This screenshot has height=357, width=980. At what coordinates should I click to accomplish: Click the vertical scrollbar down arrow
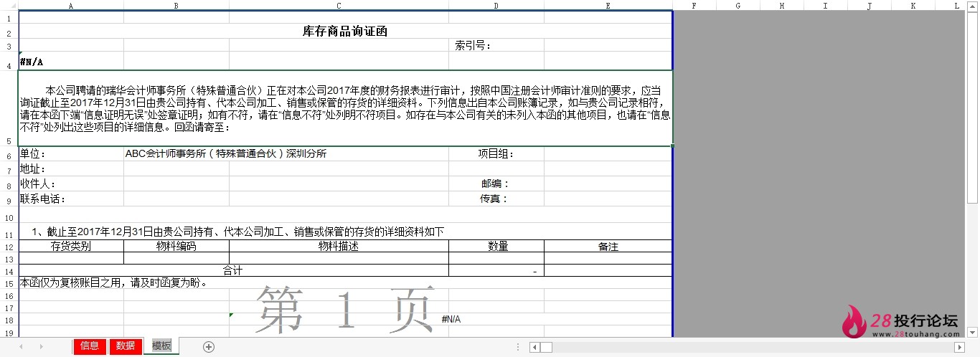(973, 333)
